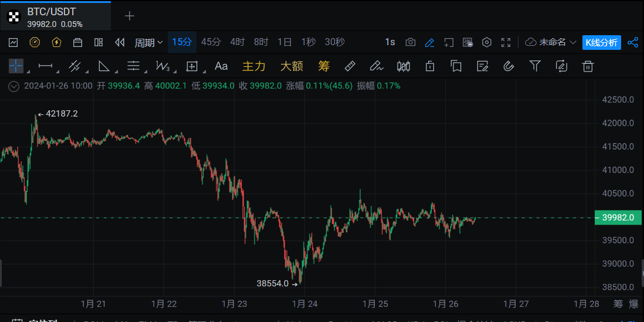Viewport: 644px width, 322px height.
Task: Select the Aa text annotation tool
Action: (x=221, y=66)
